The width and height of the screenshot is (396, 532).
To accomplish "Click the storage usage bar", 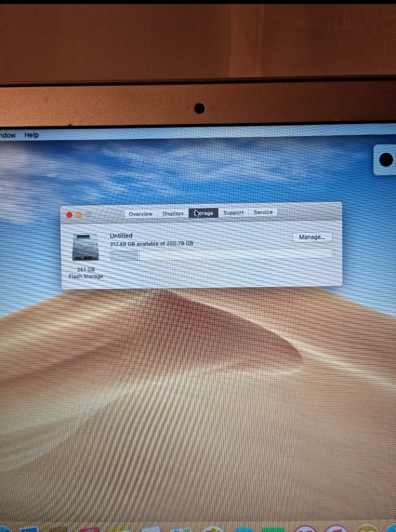I will (221, 255).
